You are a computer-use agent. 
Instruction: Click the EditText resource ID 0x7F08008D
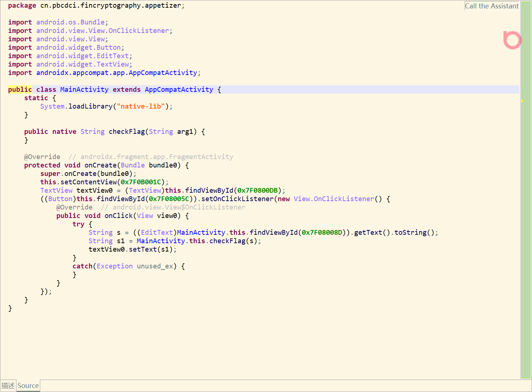(322, 233)
